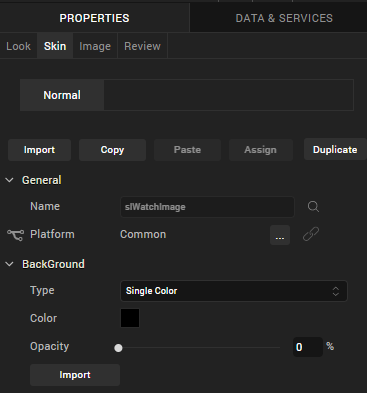Click the top Import skin button

click(x=39, y=150)
